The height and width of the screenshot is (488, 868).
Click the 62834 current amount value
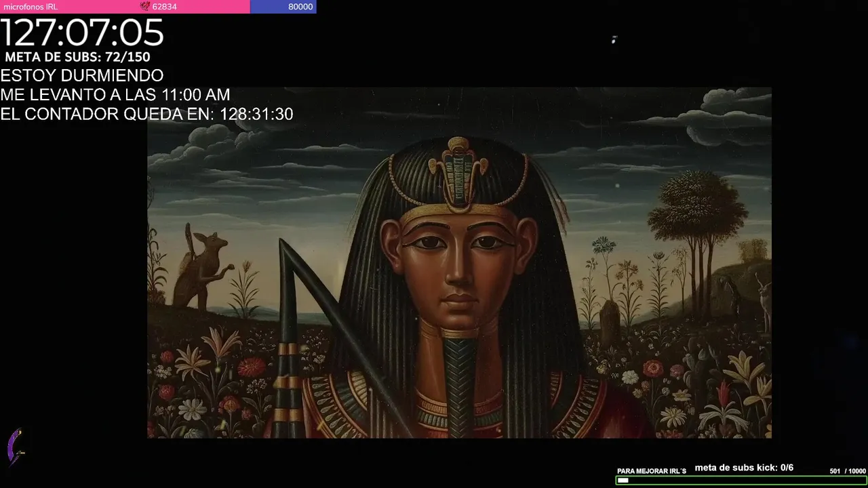pos(164,7)
